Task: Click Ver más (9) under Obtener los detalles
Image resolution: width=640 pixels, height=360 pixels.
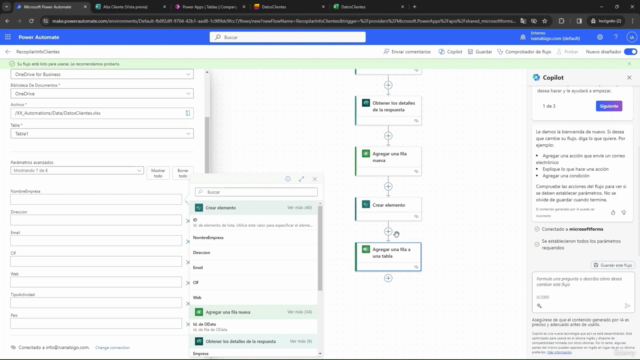Action: coord(301,341)
